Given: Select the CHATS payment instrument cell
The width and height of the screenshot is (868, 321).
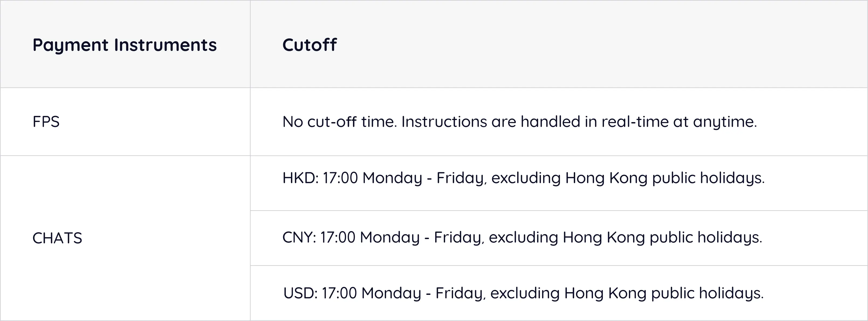Looking at the screenshot, I should 57,238.
